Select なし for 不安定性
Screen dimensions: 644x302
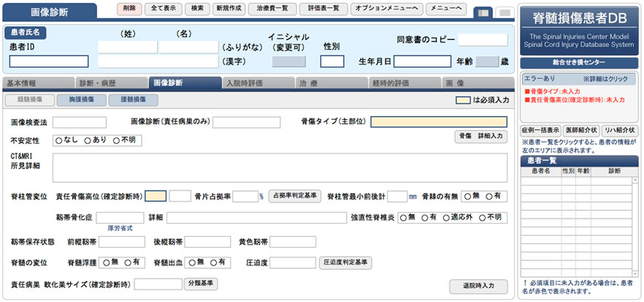click(59, 140)
